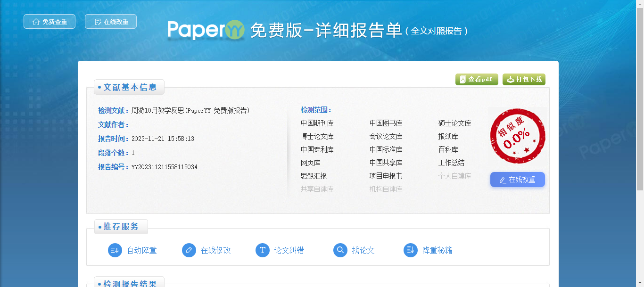Click the blue 在线改重 button under the stamp

tap(518, 180)
